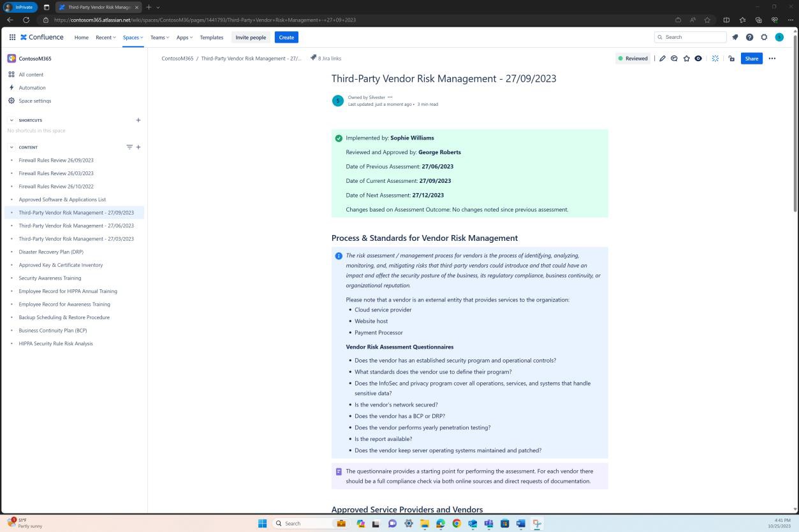Viewport: 799px width, 532px height.
Task: Open the 8 Jira links indicator
Action: pos(326,58)
